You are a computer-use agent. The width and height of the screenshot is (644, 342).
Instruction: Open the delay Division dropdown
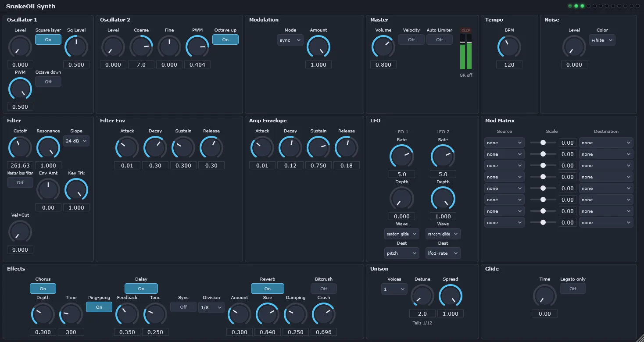coord(211,307)
